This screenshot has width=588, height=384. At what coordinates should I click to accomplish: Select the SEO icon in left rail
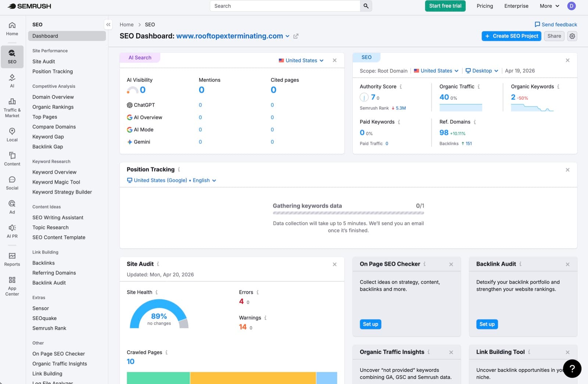[12, 57]
